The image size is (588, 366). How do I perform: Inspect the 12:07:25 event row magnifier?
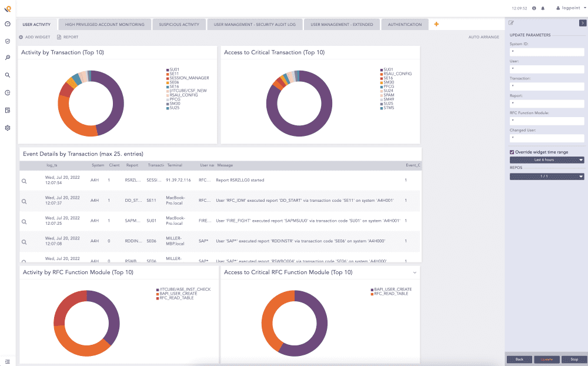click(x=24, y=222)
